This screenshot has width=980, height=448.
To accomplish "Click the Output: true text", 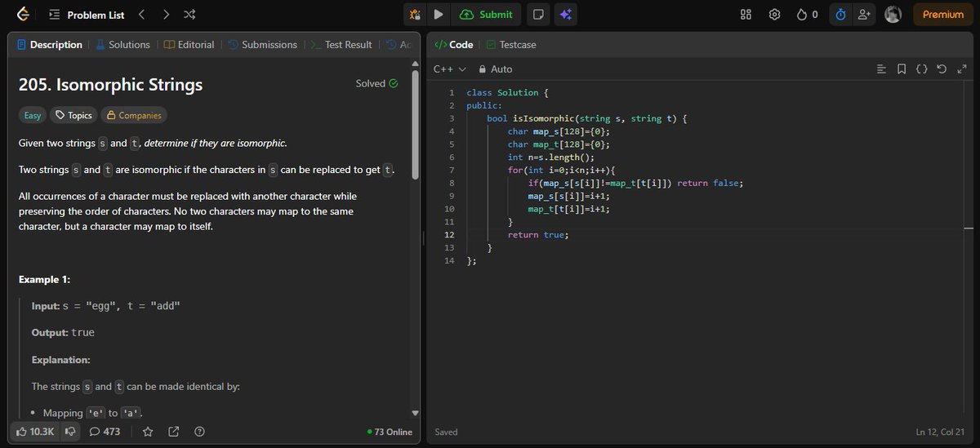I will tap(63, 333).
